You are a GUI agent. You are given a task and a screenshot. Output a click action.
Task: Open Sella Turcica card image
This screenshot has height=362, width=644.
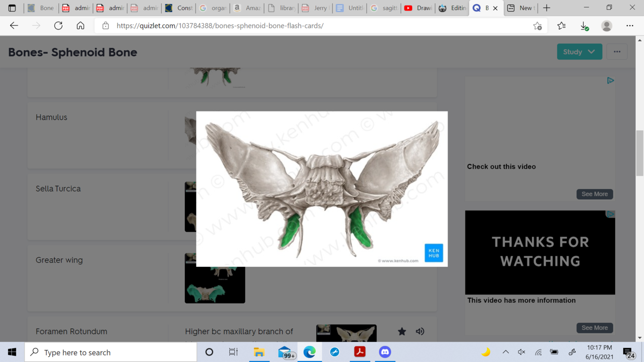pyautogui.click(x=190, y=207)
